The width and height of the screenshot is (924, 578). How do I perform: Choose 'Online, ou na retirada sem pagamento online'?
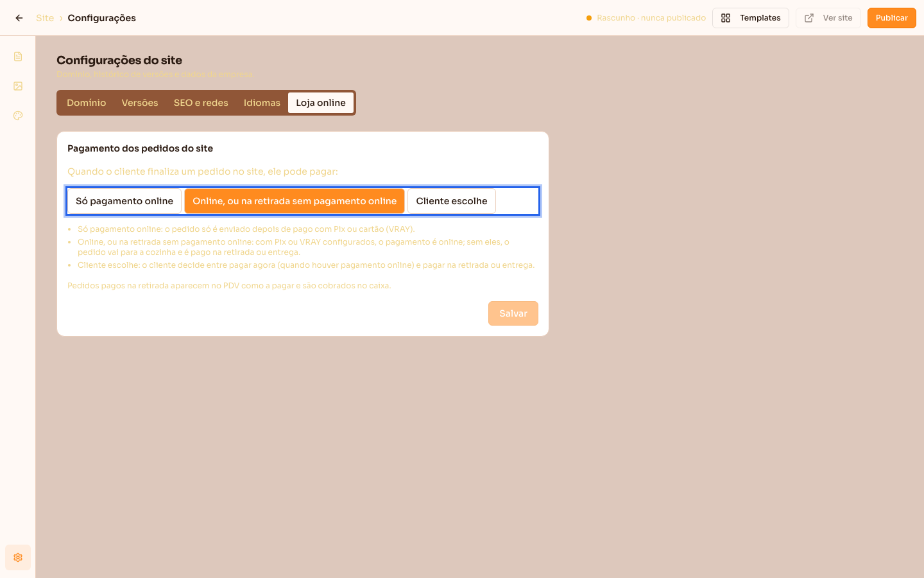pyautogui.click(x=295, y=201)
